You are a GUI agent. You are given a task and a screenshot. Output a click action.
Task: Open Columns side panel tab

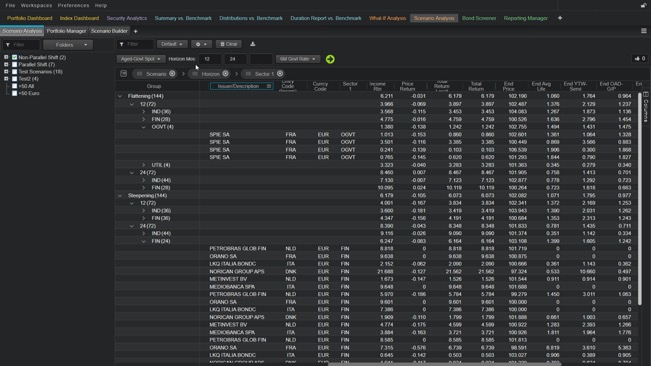click(646, 107)
